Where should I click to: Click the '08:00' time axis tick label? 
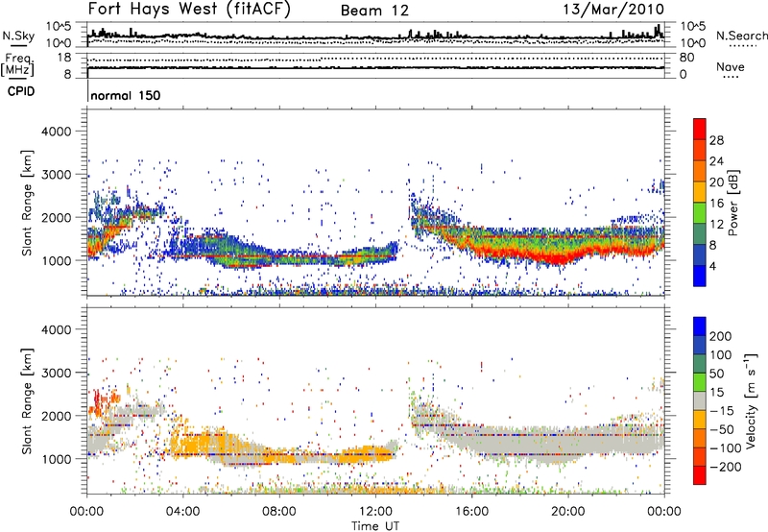click(279, 512)
